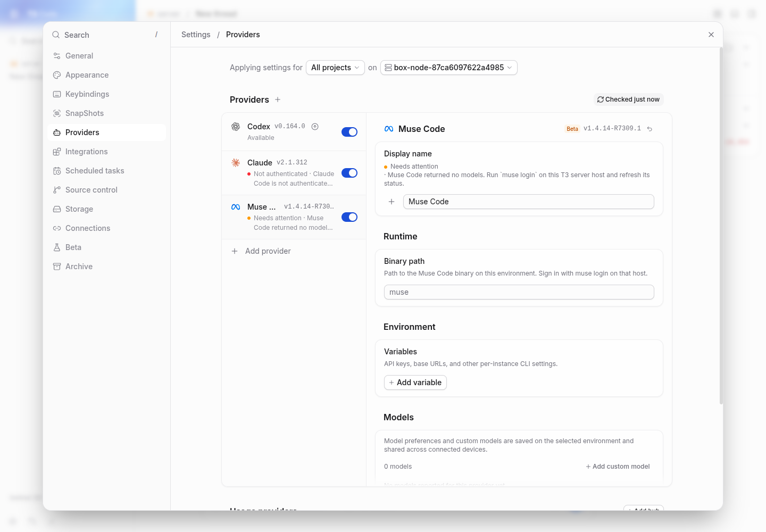
Task: Click the reset arrow beside version v1.4.14-R7309.1
Action: tap(650, 129)
